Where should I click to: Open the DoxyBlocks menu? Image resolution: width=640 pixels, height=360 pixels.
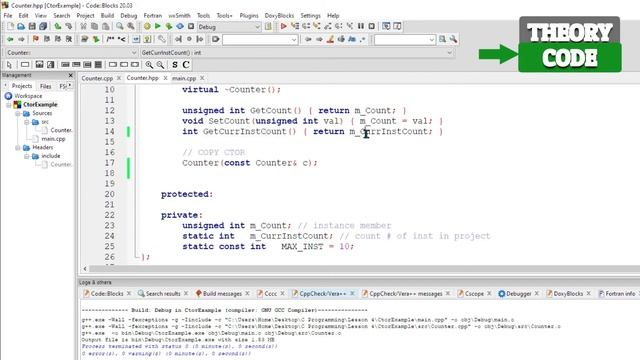[279, 16]
